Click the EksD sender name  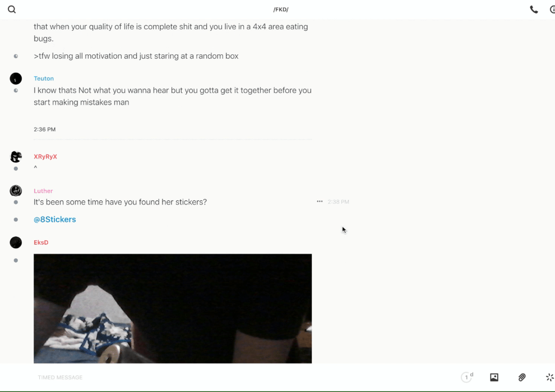pos(41,242)
